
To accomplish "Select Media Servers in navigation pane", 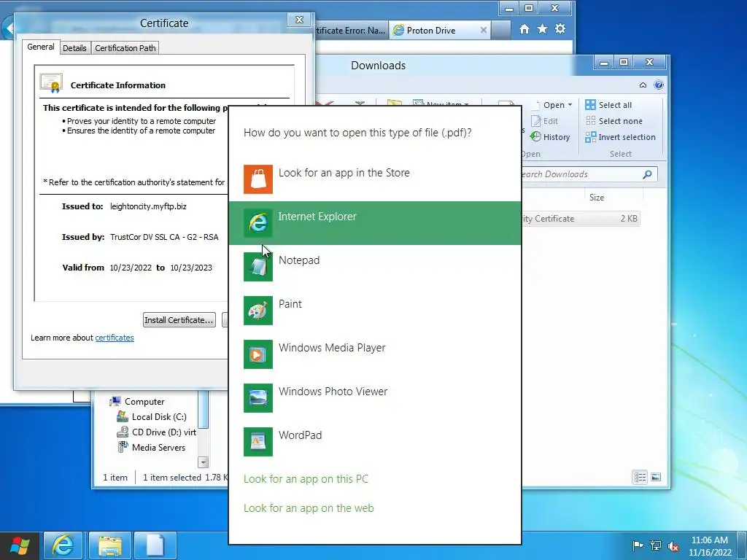I will tap(152, 447).
